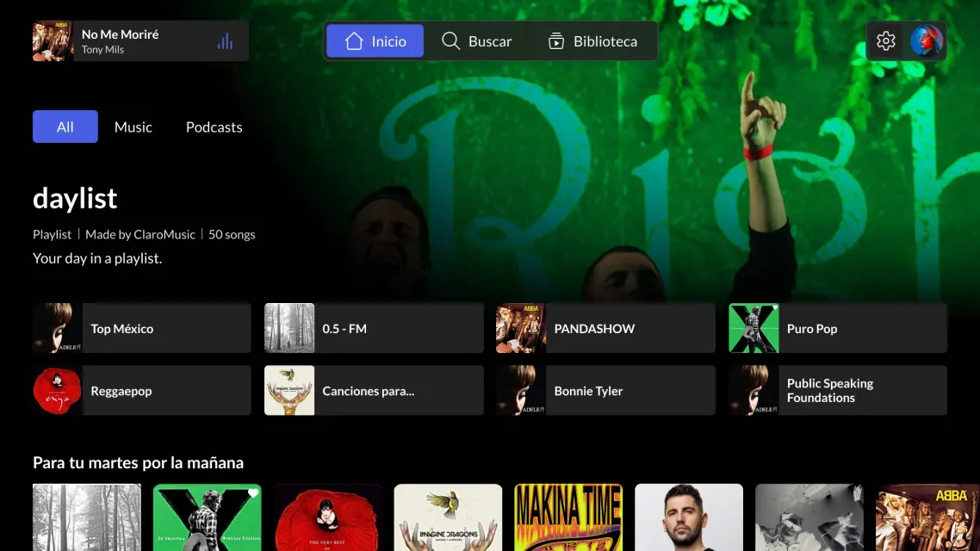The height and width of the screenshot is (551, 980).
Task: Open the red Very Best album in martes row
Action: click(x=327, y=517)
